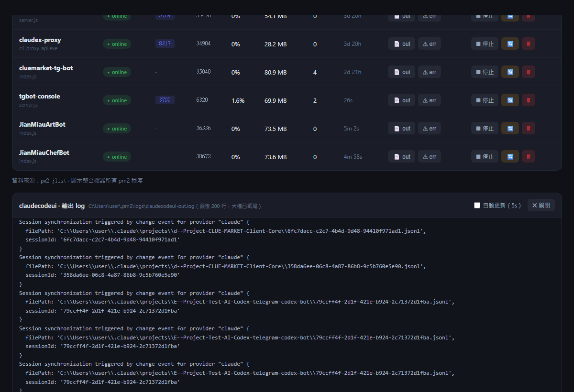Click the 資料來源 pm2 jlist note
Viewport: 574px width, 392px height.
pos(77,181)
